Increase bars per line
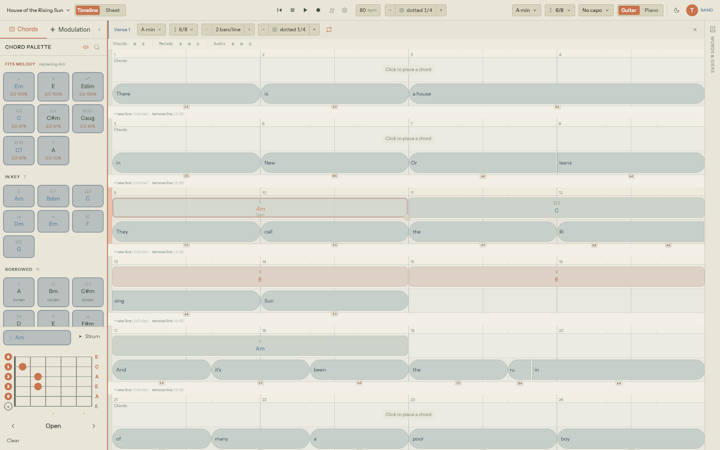The image size is (720, 450). pos(249,29)
